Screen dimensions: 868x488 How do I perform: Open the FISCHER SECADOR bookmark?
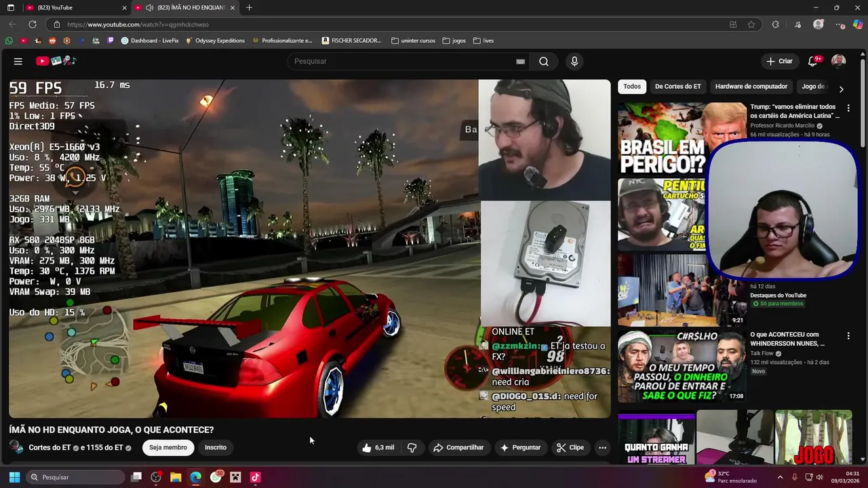tap(351, 41)
